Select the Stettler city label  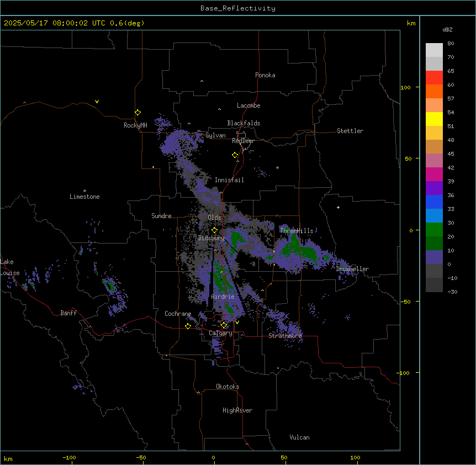(350, 131)
